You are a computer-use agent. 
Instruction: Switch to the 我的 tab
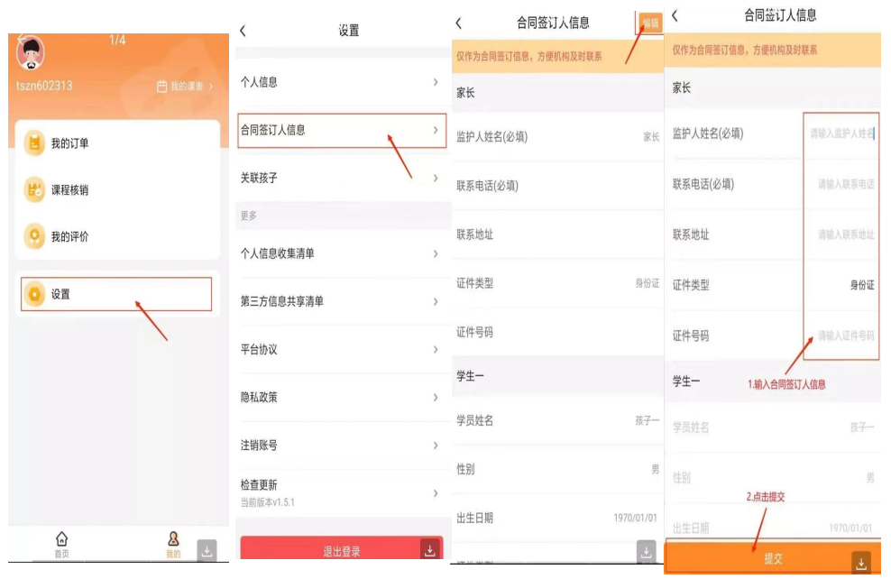pyautogui.click(x=173, y=544)
